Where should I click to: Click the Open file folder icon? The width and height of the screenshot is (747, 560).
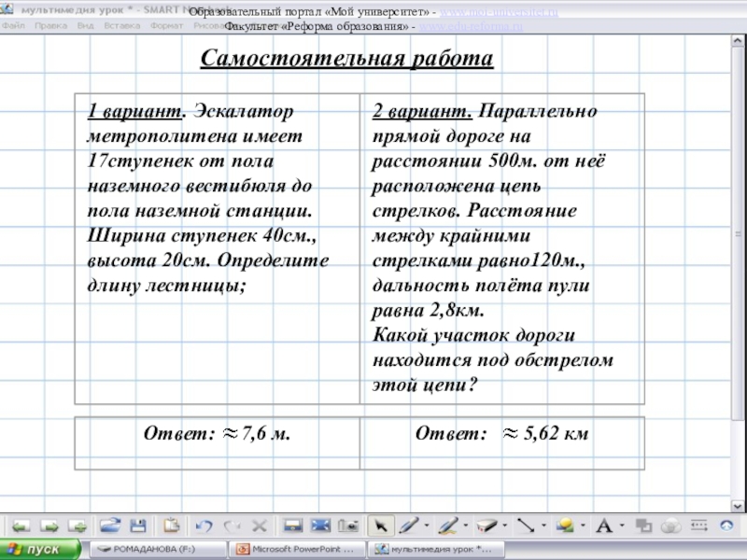point(110,525)
